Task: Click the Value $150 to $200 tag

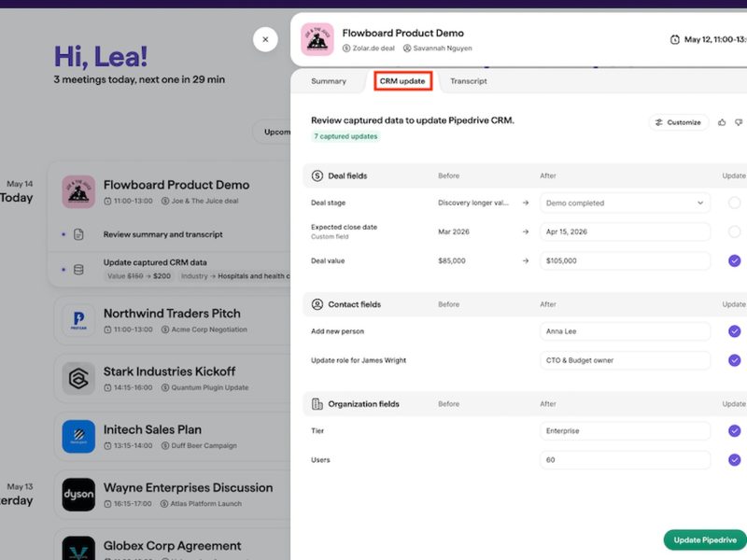Action: pos(138,276)
